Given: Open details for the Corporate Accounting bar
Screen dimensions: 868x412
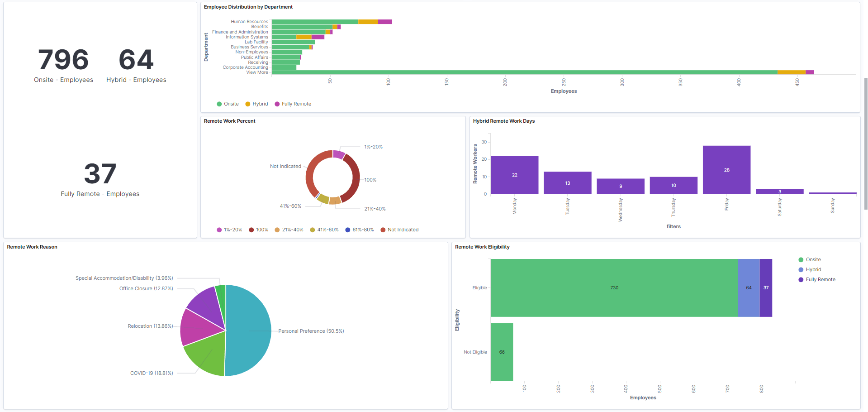Looking at the screenshot, I should 284,67.
